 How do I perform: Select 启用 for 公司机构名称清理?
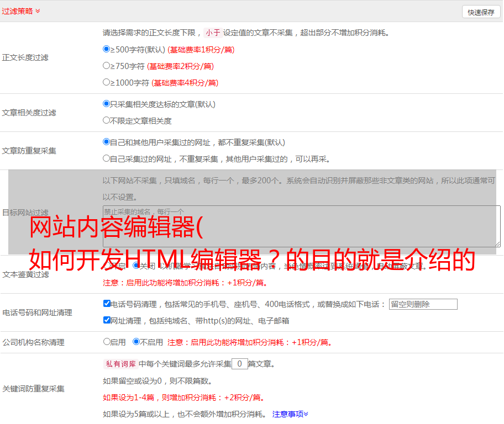(x=107, y=342)
